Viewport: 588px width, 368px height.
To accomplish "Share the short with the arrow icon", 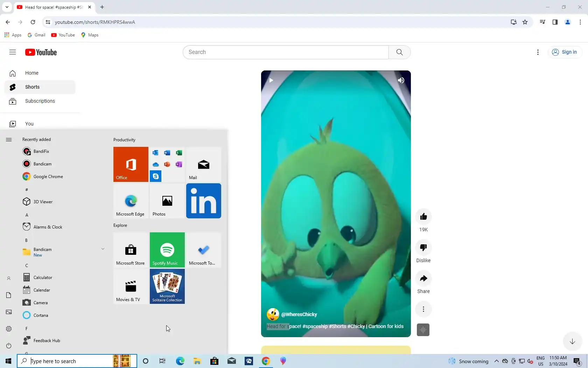I will tap(423, 278).
